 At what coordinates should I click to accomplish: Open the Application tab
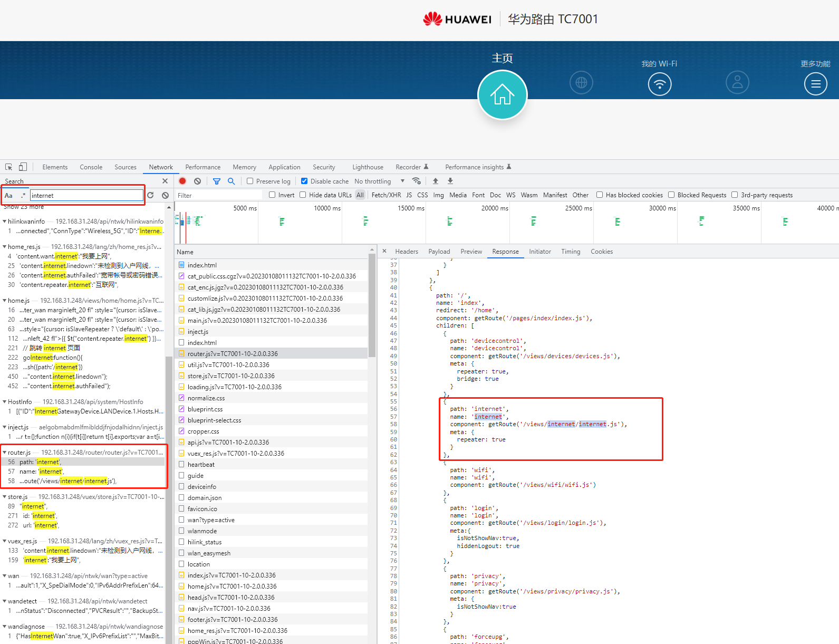tap(284, 167)
